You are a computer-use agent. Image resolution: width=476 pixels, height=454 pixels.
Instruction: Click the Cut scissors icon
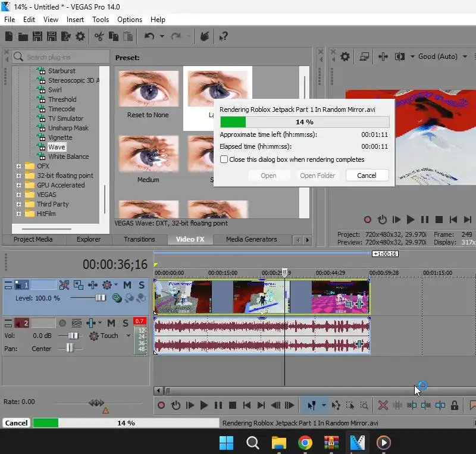click(x=99, y=36)
